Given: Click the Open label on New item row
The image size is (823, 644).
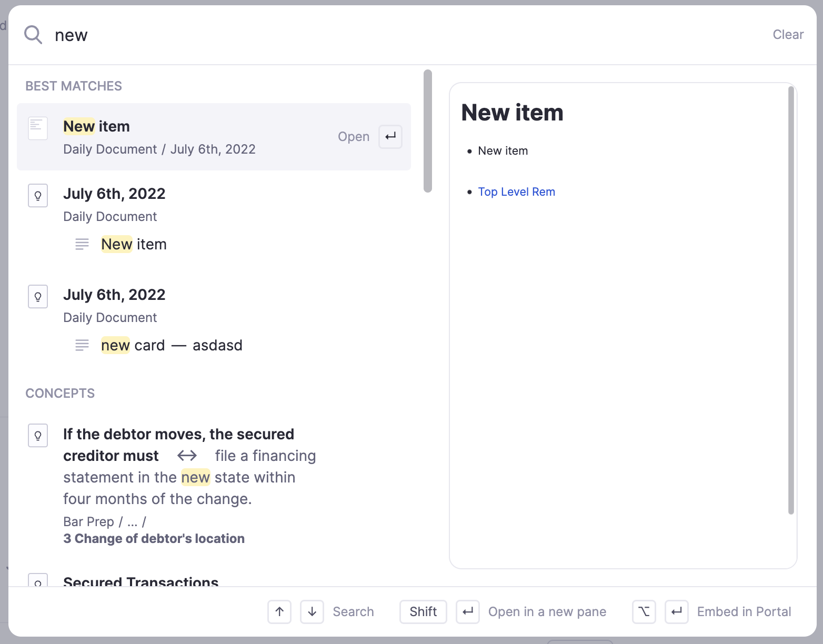Looking at the screenshot, I should click(354, 137).
